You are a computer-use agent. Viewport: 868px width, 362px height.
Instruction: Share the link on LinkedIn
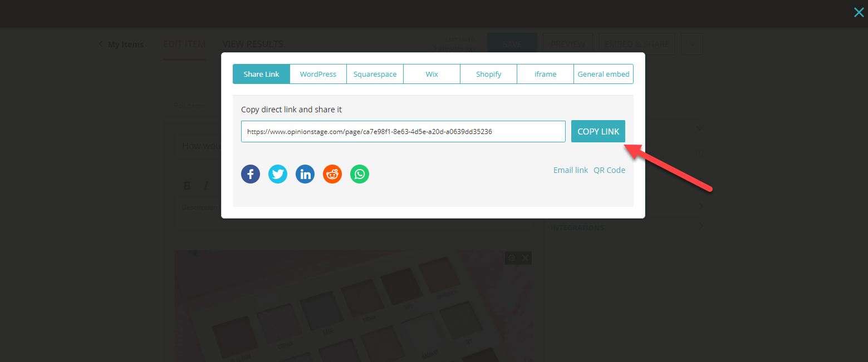(x=305, y=174)
